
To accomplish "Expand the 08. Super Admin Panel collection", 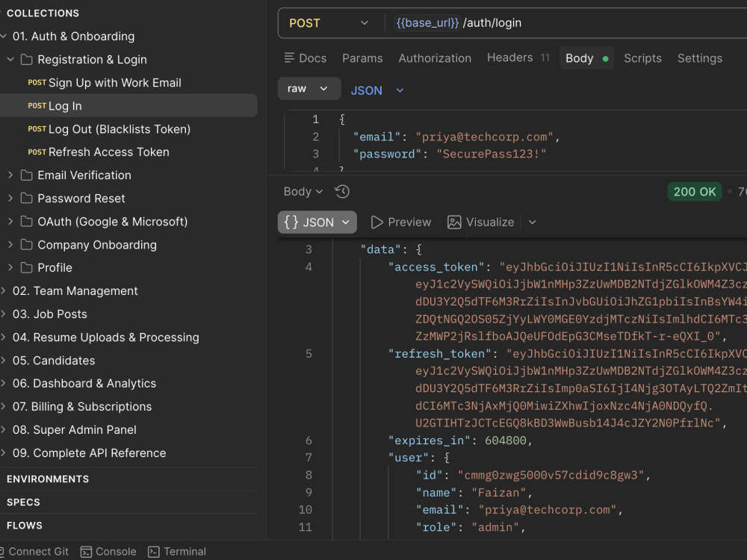I will coord(4,430).
